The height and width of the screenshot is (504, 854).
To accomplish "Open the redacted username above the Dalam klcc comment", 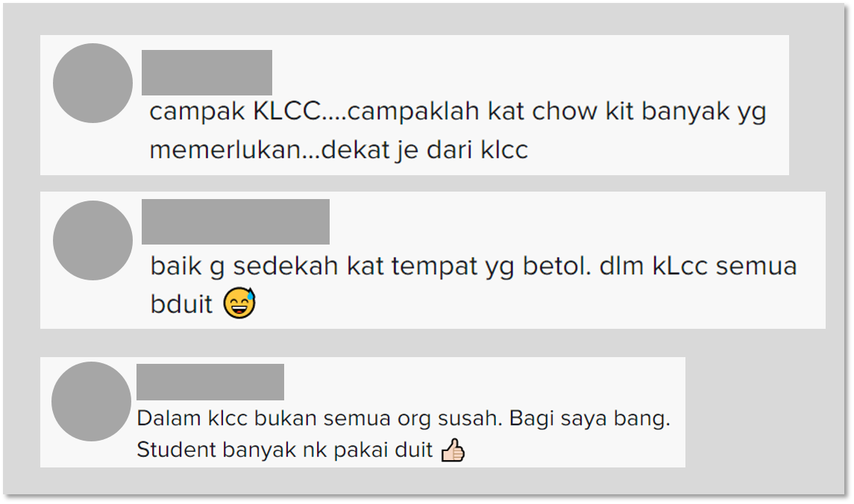I will pos(210,382).
